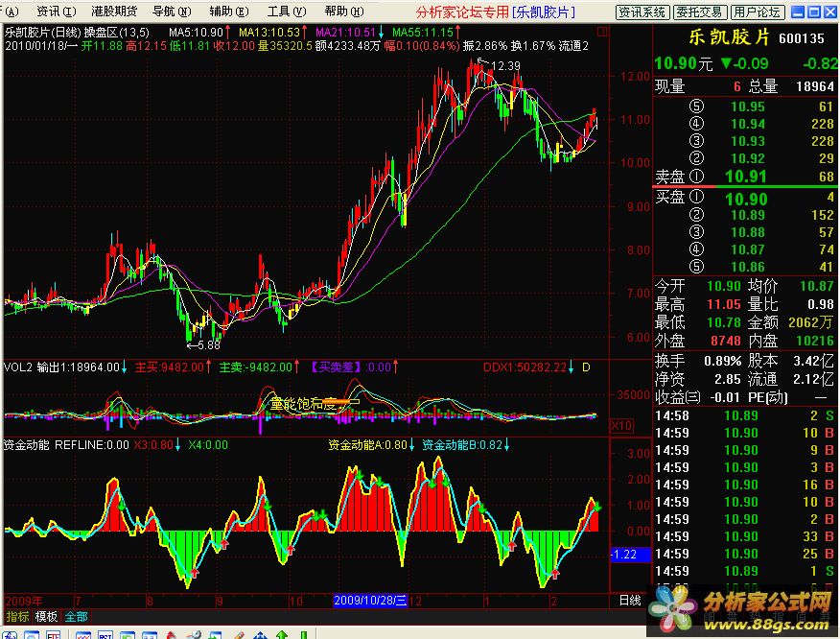Click the 量能饱和度 annotation
The image size is (840, 639).
click(x=307, y=404)
